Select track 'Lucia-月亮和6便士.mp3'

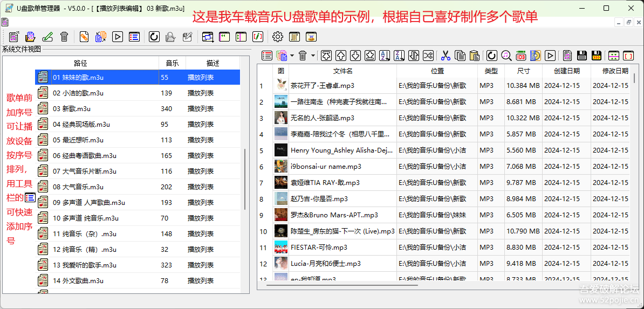[326, 263]
